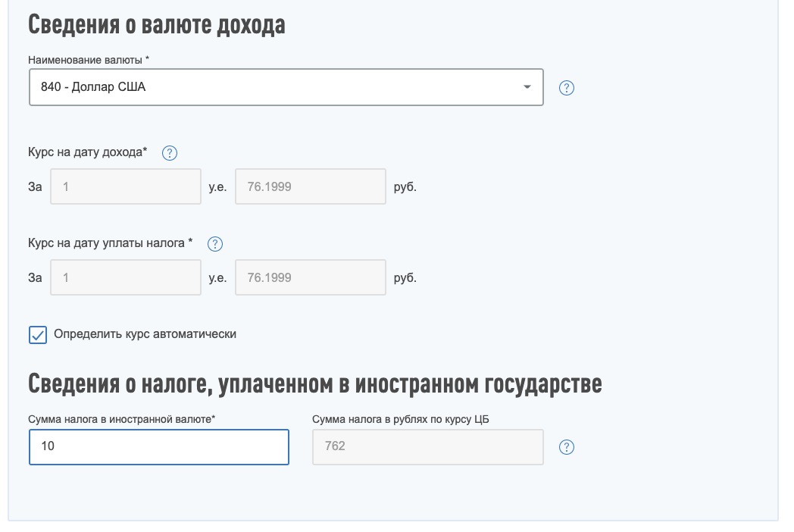Click the income date currency units field
Screen dimensions: 794x532
[125, 186]
